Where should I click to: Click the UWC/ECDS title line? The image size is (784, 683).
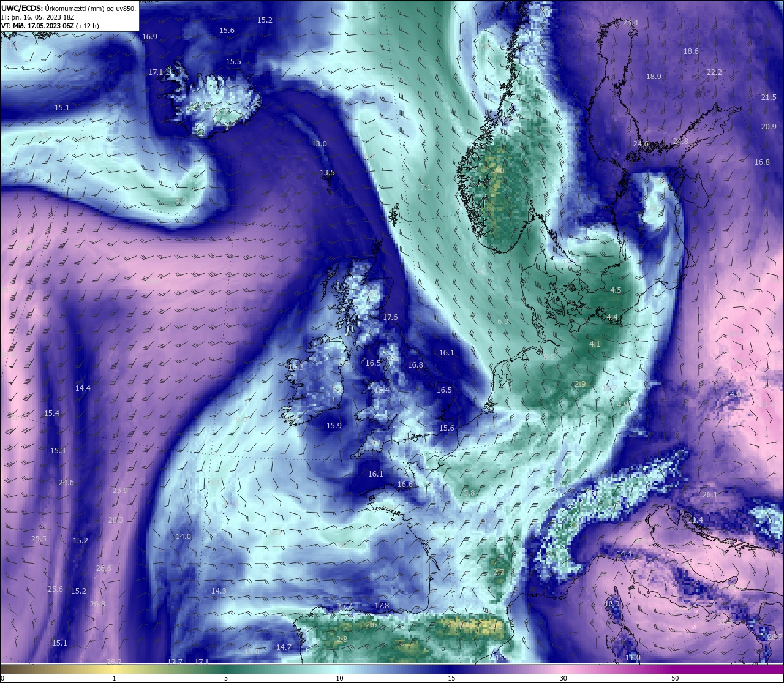click(69, 9)
